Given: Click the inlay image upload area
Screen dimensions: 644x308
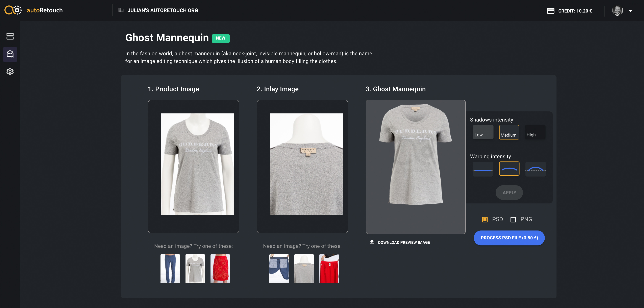Looking at the screenshot, I should (302, 166).
